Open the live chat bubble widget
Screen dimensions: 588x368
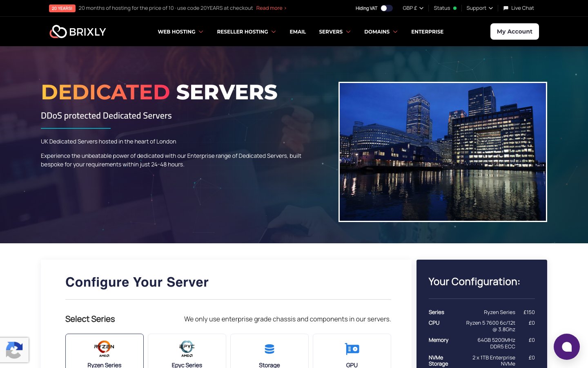point(566,347)
